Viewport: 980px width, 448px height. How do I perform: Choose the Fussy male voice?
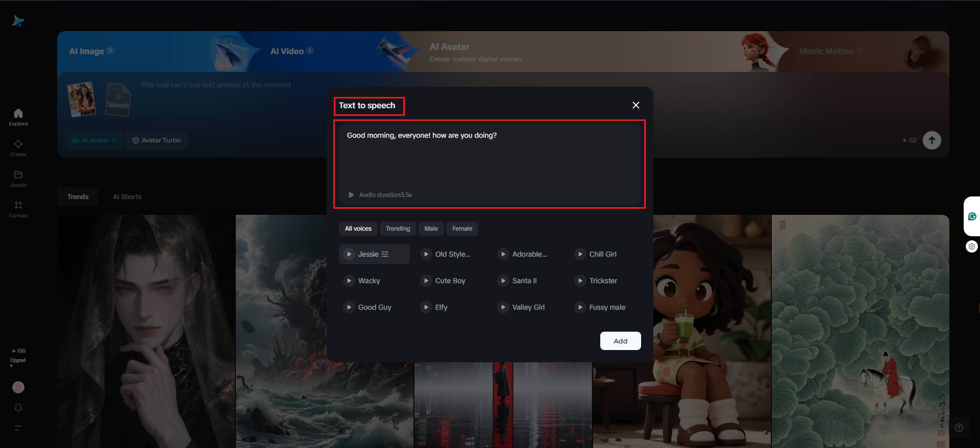[605, 307]
